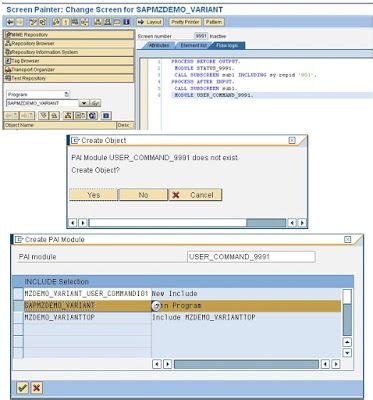Click the row selector beside MZDEMO_VARIANT_USER_COMMANDI01
Screen dimensions: 373x400
click(x=18, y=294)
